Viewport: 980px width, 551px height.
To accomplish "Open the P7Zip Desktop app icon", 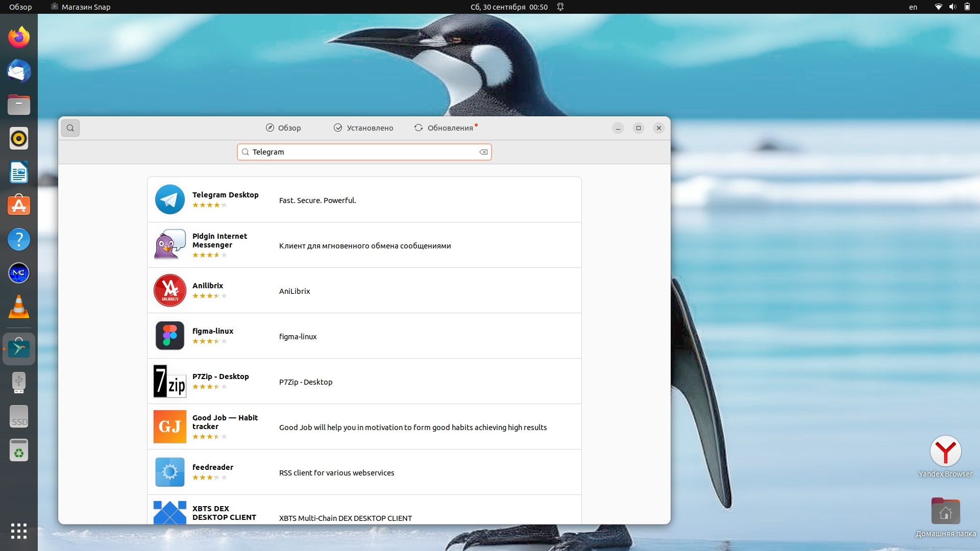I will [x=170, y=381].
